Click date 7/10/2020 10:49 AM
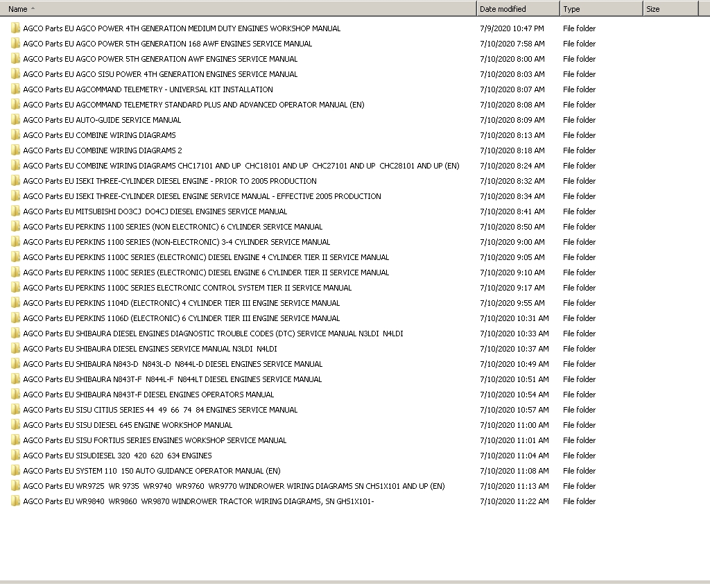Viewport: 710px width, 588px height. click(x=514, y=364)
